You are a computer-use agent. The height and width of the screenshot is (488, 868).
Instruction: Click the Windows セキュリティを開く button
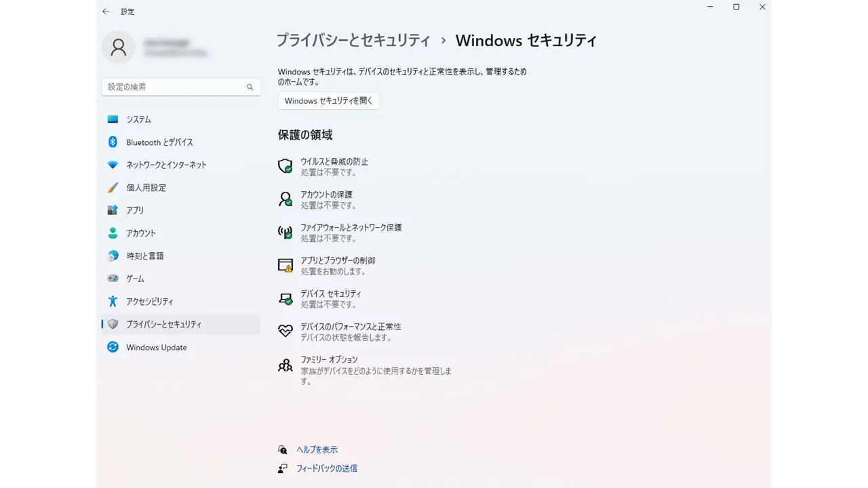[328, 101]
